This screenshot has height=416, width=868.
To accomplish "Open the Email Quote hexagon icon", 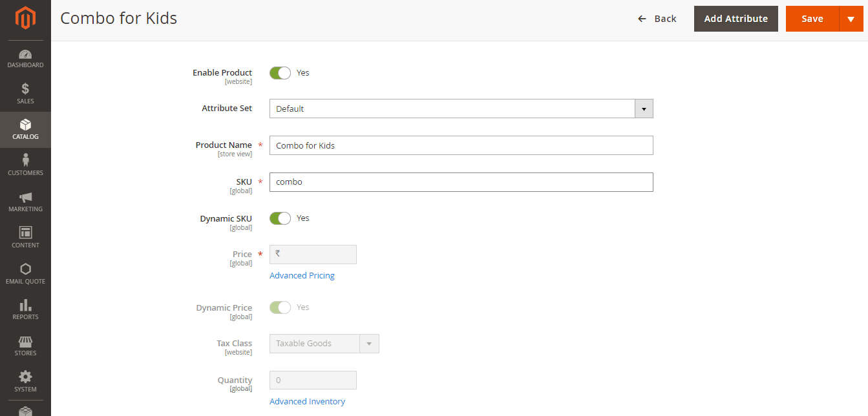I will pos(25,269).
